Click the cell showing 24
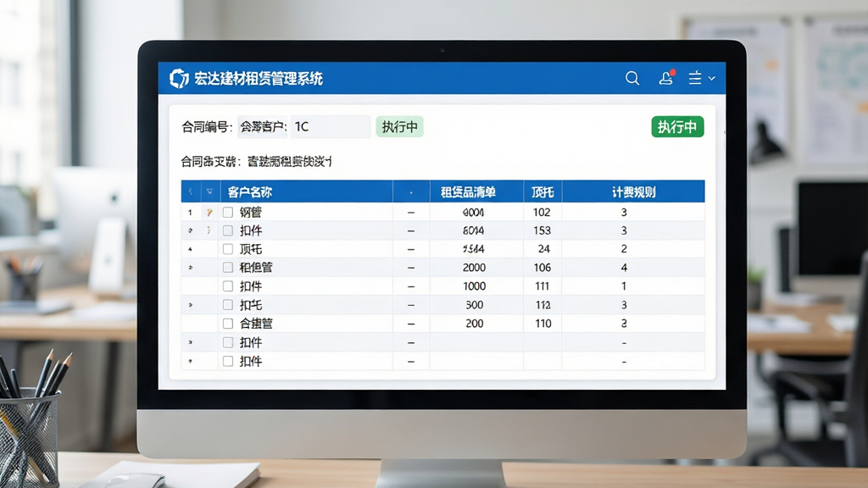 click(544, 249)
